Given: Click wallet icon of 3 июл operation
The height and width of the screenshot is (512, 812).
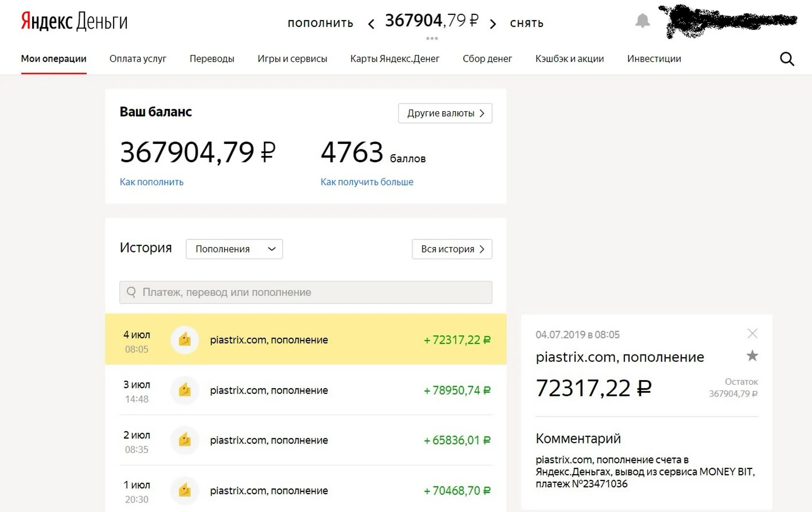Looking at the screenshot, I should [184, 390].
